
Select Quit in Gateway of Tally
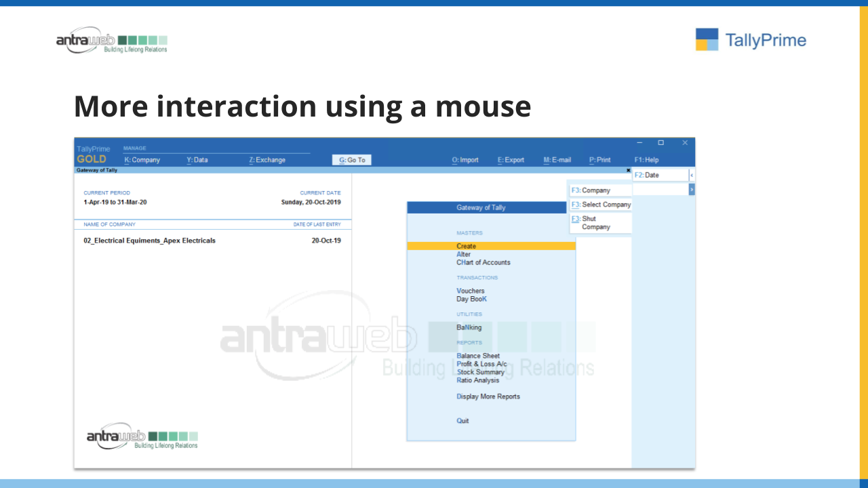(x=462, y=421)
